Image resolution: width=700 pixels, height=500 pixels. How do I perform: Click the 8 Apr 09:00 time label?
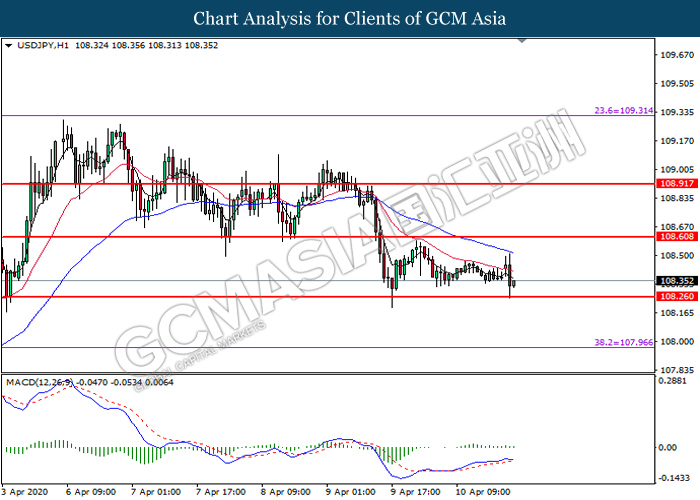tap(286, 492)
